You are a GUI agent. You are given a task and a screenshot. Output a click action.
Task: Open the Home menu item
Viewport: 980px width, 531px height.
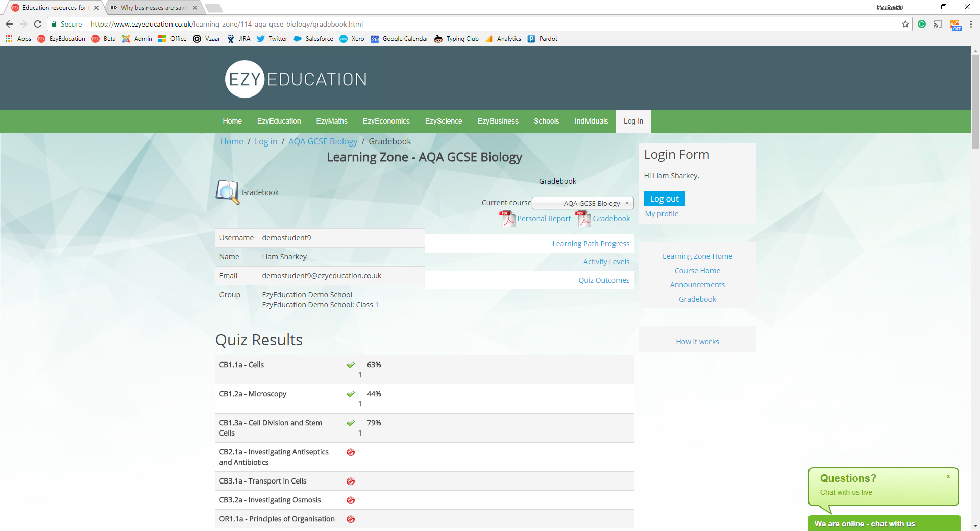232,122
